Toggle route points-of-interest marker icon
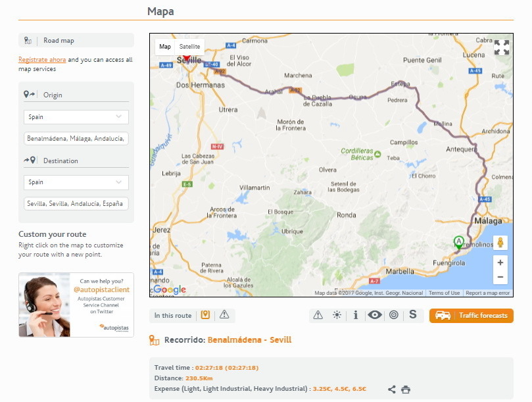This screenshot has height=402, width=532. 205,315
